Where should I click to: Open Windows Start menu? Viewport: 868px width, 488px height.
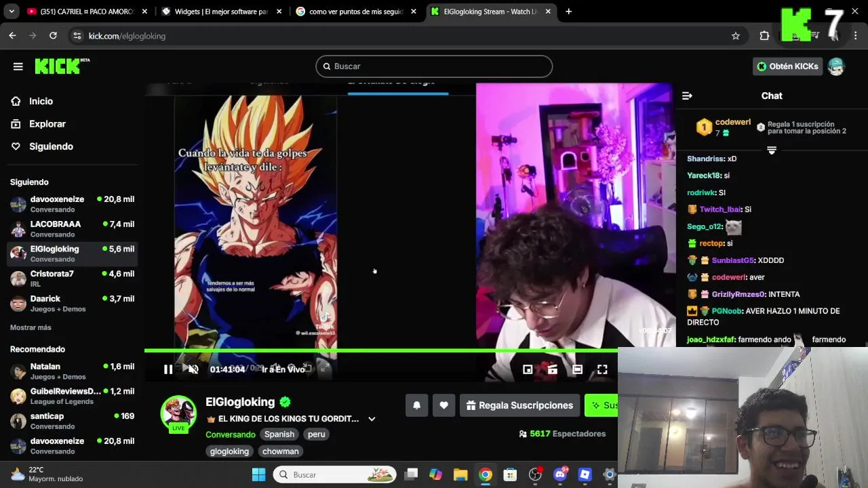click(x=259, y=474)
